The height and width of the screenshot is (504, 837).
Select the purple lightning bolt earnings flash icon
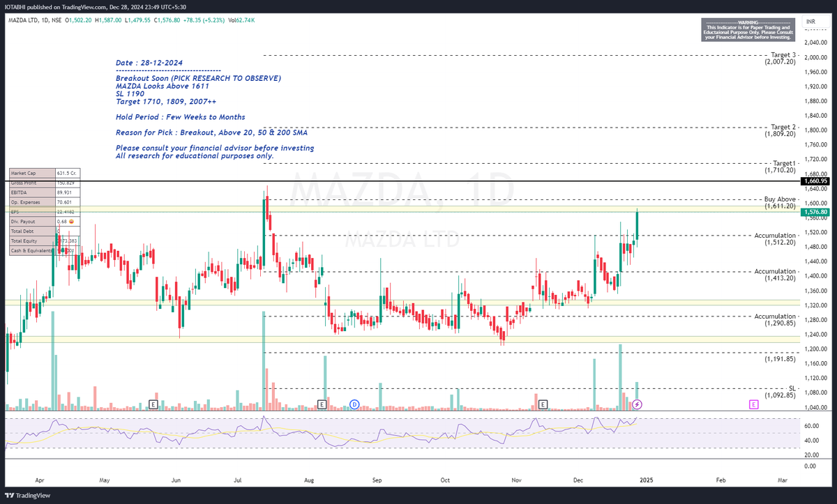637,404
